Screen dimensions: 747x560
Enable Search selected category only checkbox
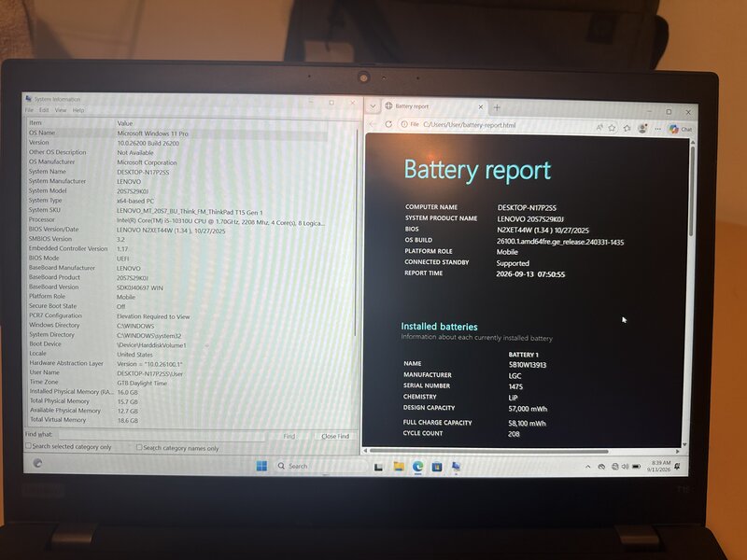29,446
